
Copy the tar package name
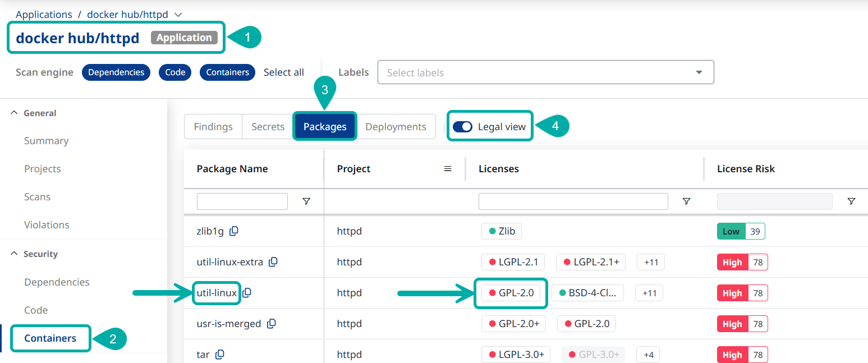click(x=220, y=355)
